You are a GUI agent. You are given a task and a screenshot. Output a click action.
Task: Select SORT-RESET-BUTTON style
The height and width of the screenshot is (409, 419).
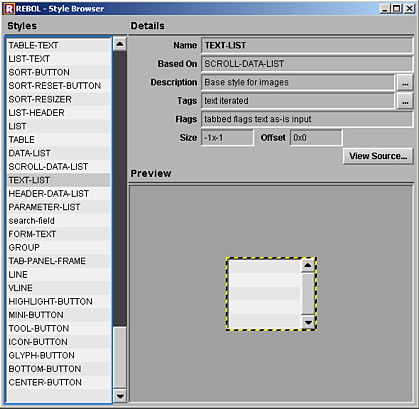pos(59,86)
